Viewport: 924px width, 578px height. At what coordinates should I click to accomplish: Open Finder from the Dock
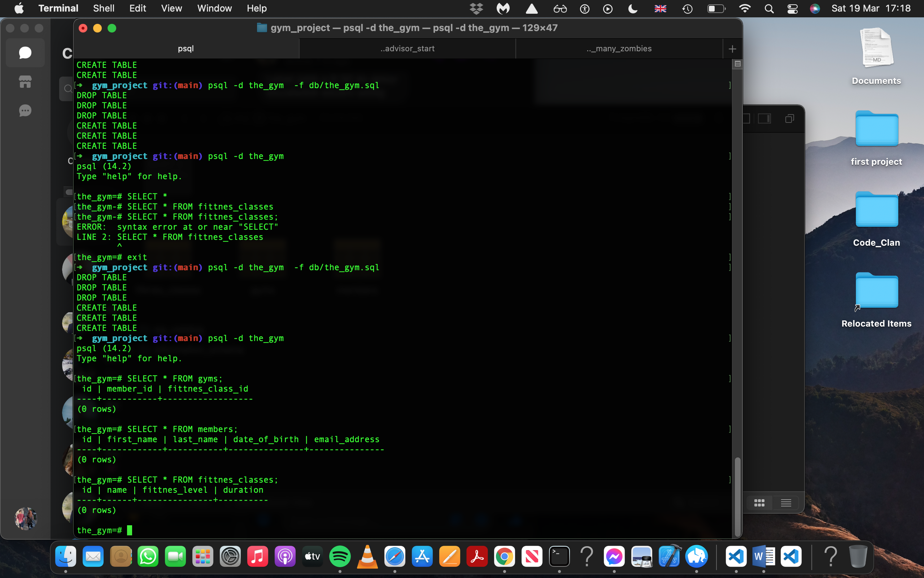[x=66, y=556]
